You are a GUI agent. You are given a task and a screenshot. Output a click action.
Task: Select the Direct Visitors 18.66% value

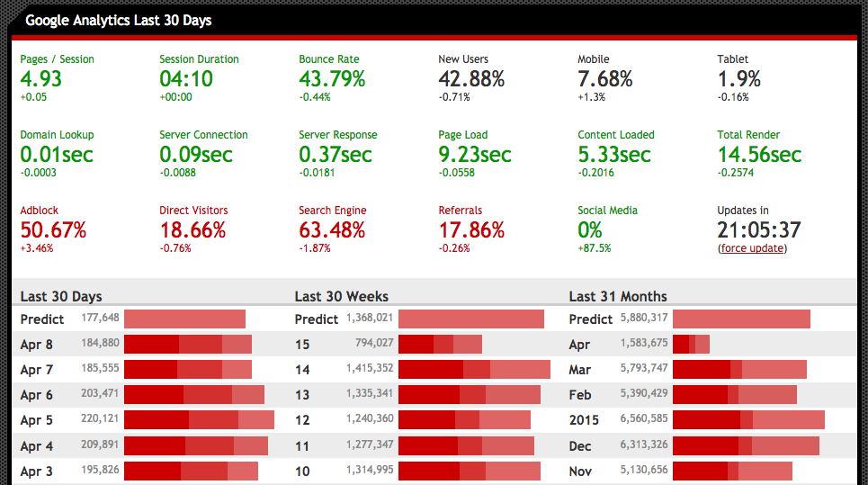[192, 230]
